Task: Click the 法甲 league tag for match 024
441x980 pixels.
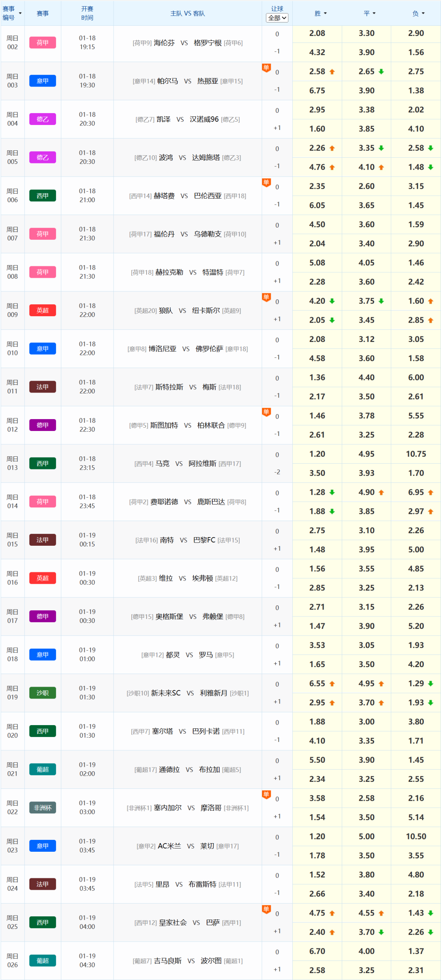Action: 42,884
